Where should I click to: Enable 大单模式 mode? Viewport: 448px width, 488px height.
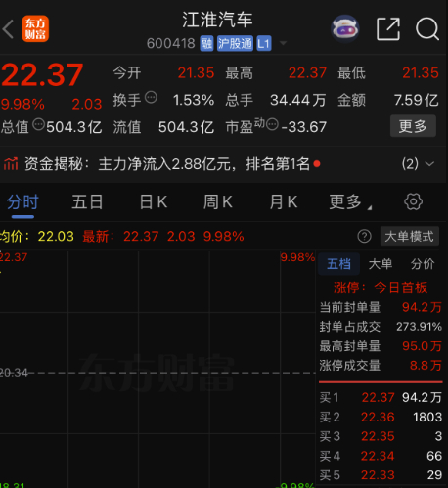410,237
